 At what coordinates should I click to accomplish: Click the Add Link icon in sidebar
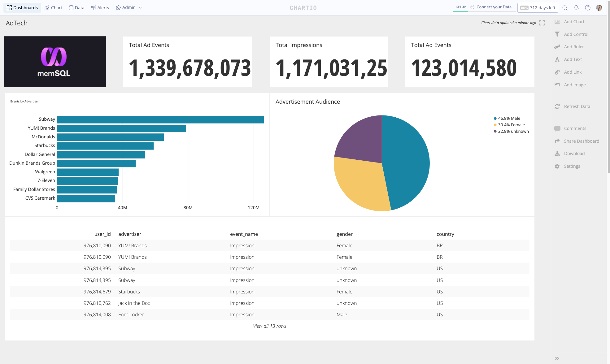coord(557,71)
